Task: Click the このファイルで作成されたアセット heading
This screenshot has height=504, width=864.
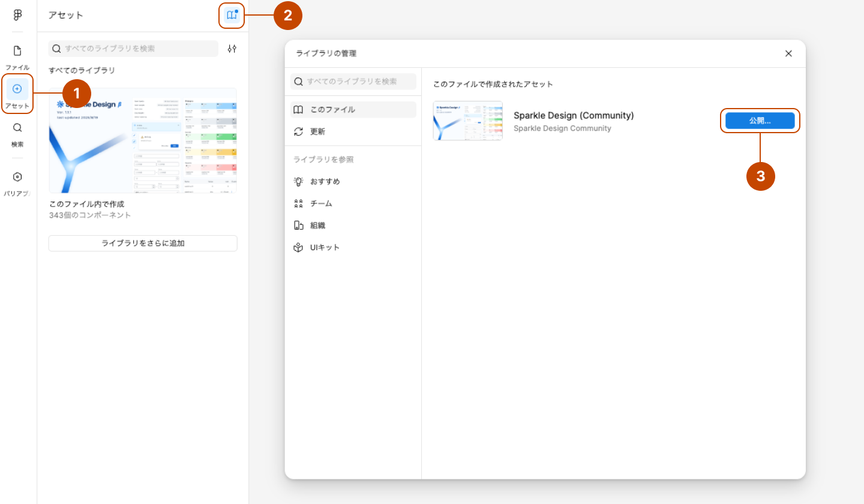Action: coord(493,84)
